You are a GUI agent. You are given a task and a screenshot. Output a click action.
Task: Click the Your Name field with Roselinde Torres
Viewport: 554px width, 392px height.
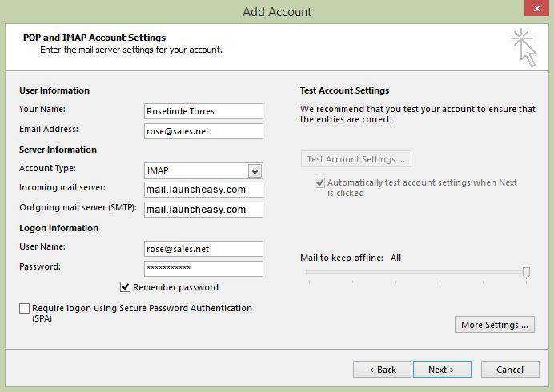[x=203, y=111]
